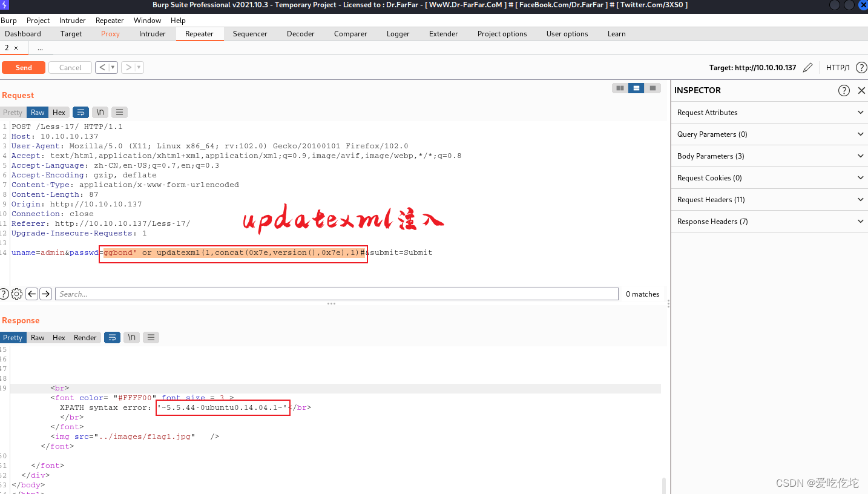Image resolution: width=868 pixels, height=494 pixels.
Task: Select the combined tabs layout icon
Action: [652, 88]
